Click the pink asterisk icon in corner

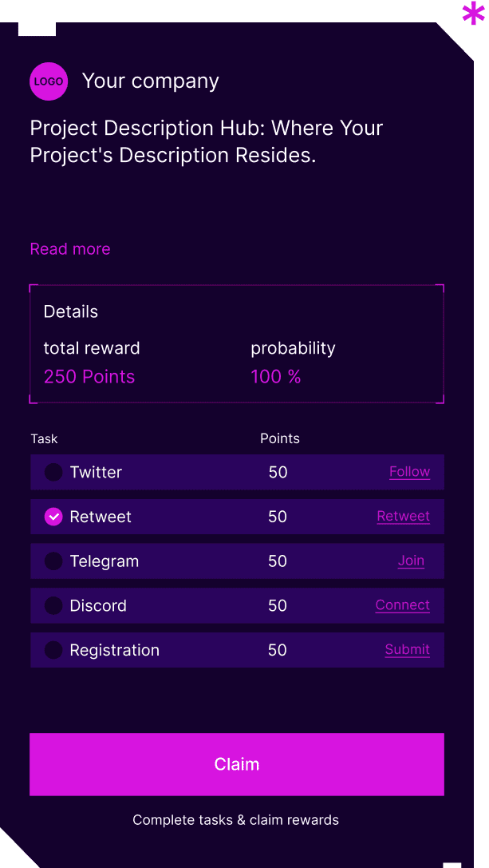474,14
